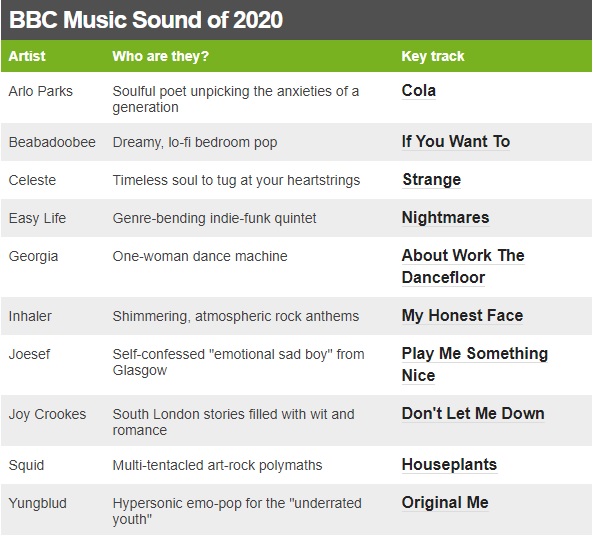
Task: Click the Yungblud artist name
Action: [x=37, y=503]
